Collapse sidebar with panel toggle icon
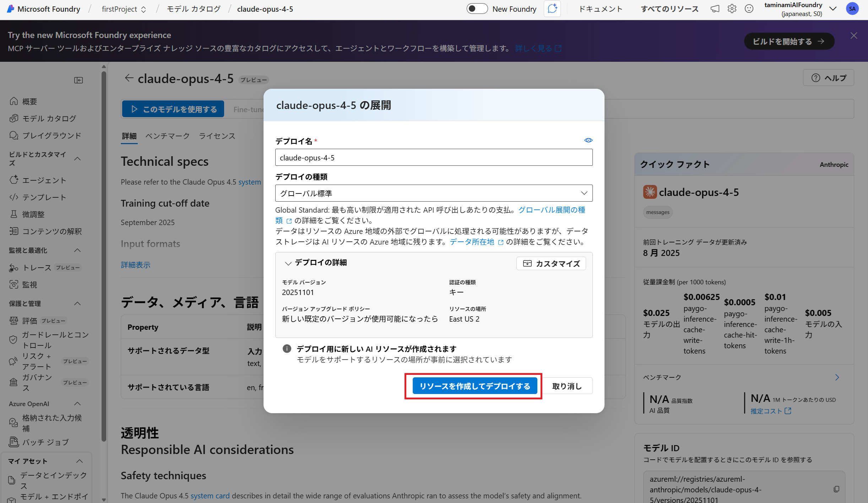The image size is (868, 503). point(78,80)
